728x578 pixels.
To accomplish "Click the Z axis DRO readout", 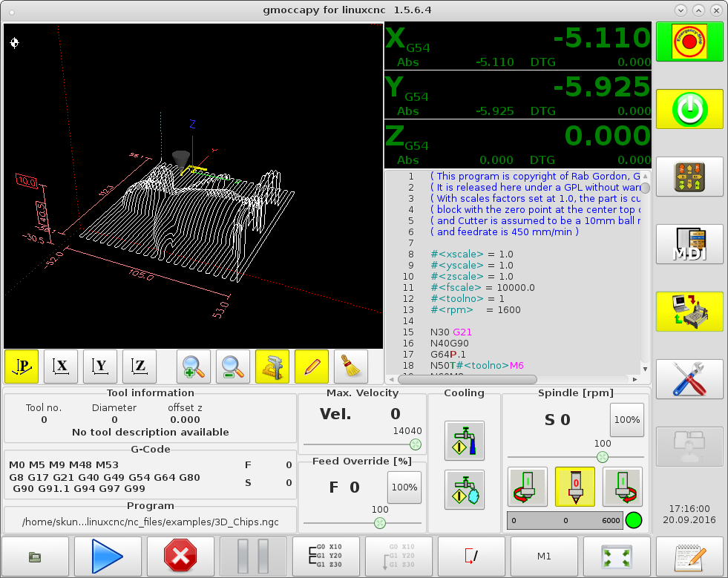I will point(518,144).
